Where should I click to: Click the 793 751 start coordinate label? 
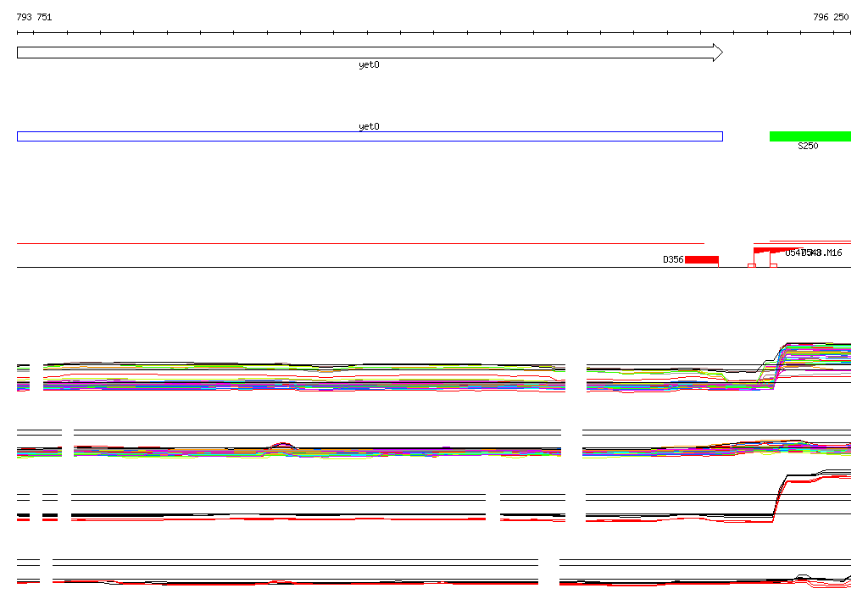34,17
